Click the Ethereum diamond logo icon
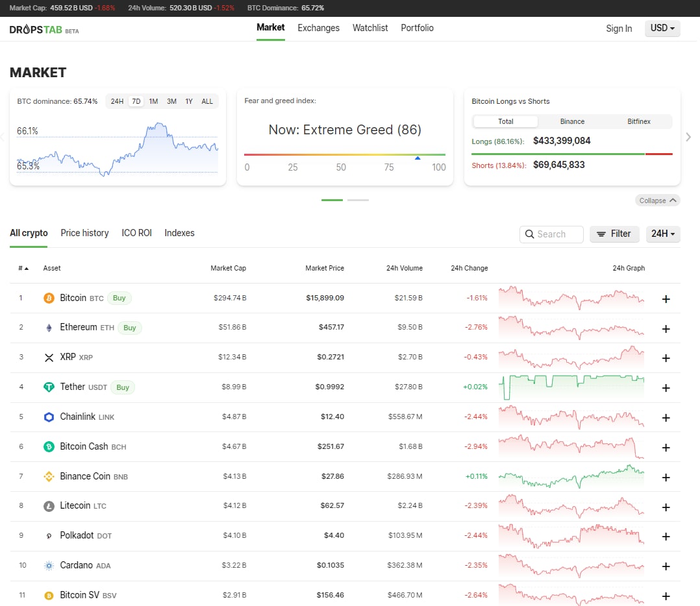Screen dimensions: 700x606 pyautogui.click(x=49, y=328)
